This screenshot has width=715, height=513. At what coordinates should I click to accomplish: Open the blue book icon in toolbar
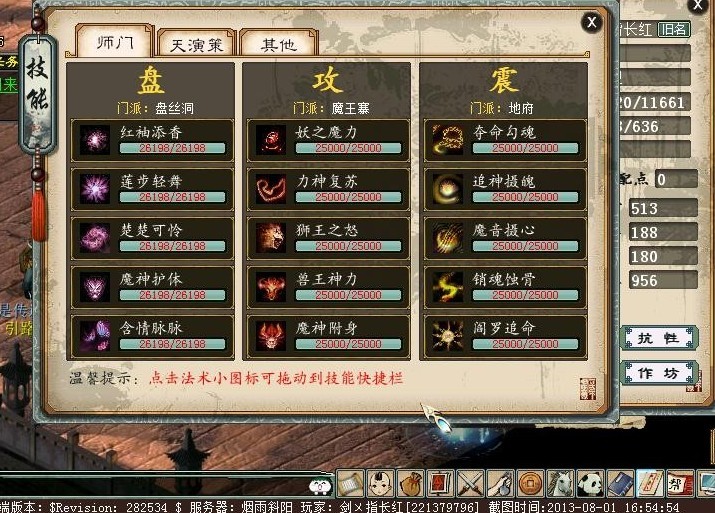pos(621,483)
